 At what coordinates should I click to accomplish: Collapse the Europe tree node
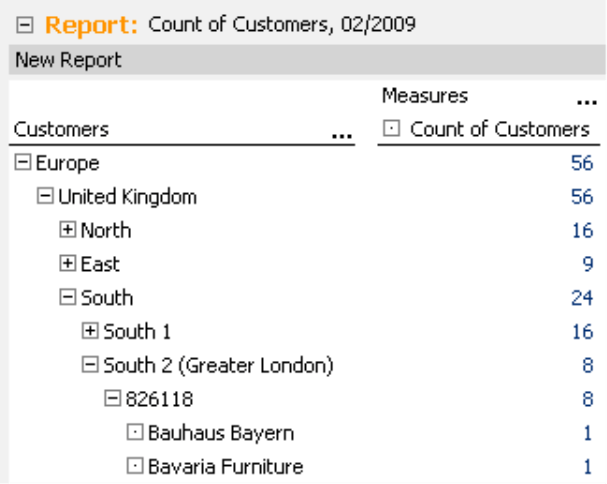coord(23,162)
